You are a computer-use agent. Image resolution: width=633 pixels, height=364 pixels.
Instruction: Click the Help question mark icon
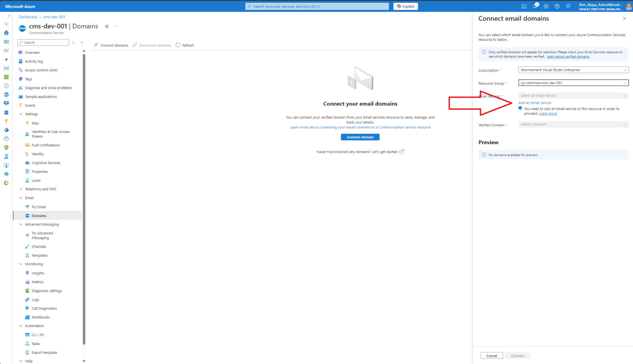(x=557, y=6)
